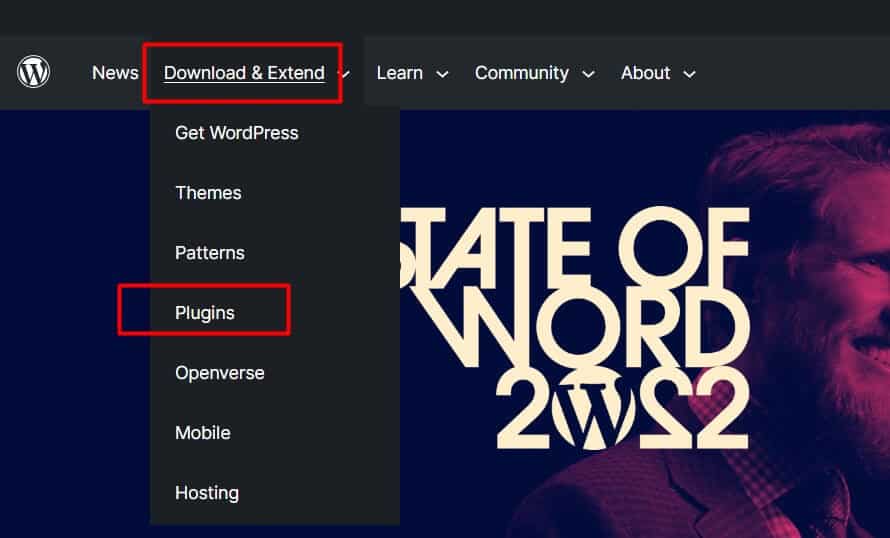Go to Themes in the dropdown
Screen dimensions: 890x538
[x=208, y=193]
